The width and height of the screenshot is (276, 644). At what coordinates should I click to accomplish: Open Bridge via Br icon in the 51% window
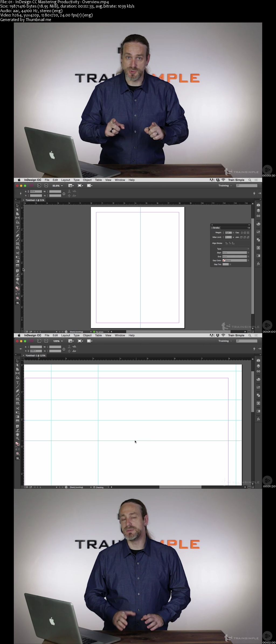click(x=39, y=186)
